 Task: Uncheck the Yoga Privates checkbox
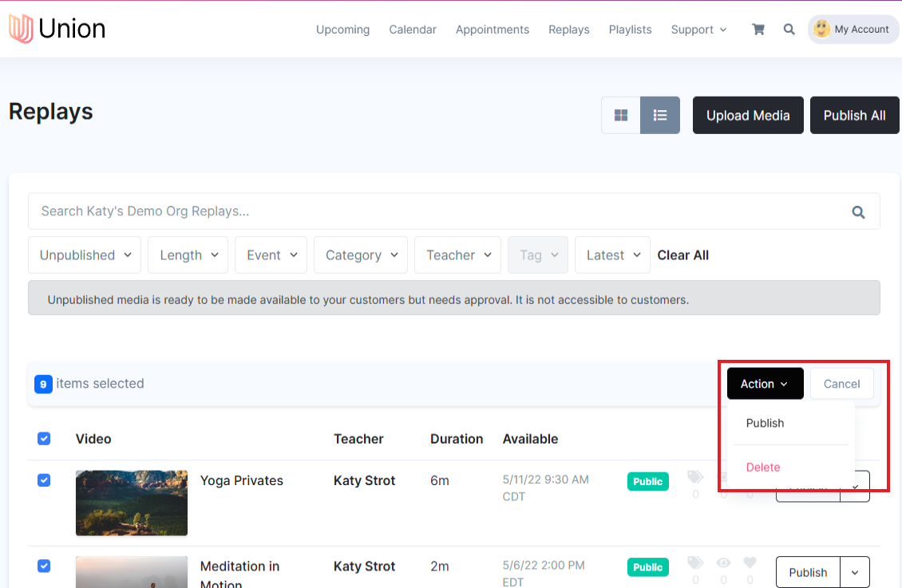point(44,480)
